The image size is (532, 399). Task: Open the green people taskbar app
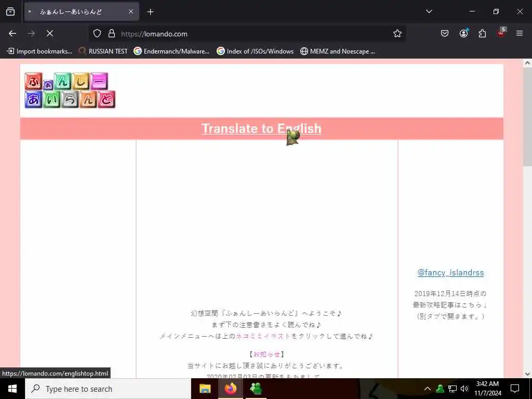pyautogui.click(x=256, y=389)
